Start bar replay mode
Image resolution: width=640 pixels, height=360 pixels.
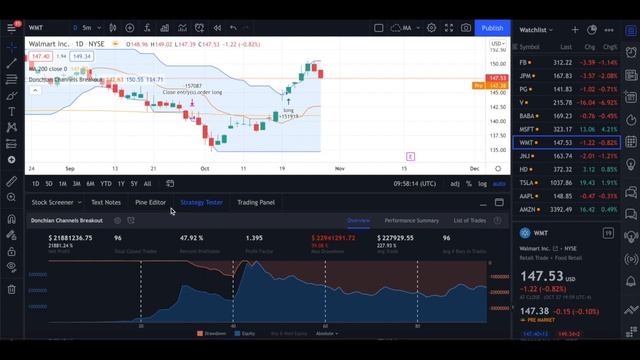pos(217,28)
